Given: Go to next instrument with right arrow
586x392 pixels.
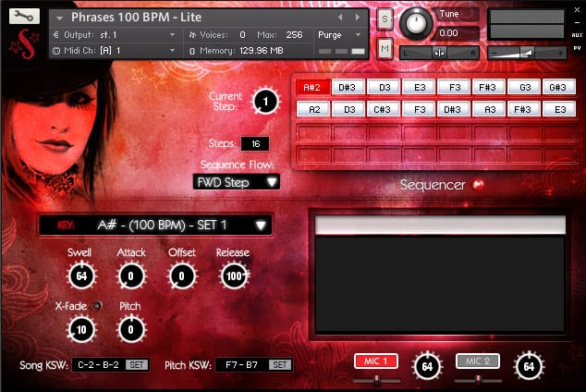Looking at the screenshot, I should point(358,18).
